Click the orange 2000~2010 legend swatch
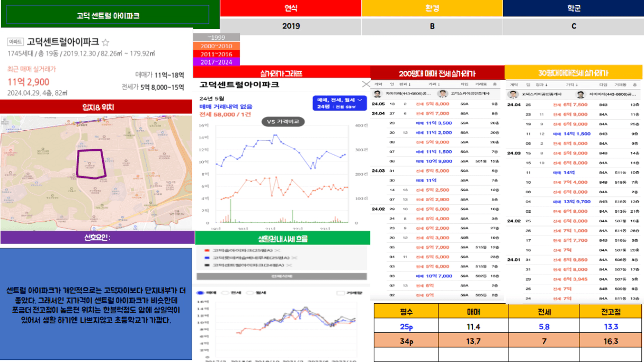Screen dimensions: 644x362 click(x=216, y=46)
